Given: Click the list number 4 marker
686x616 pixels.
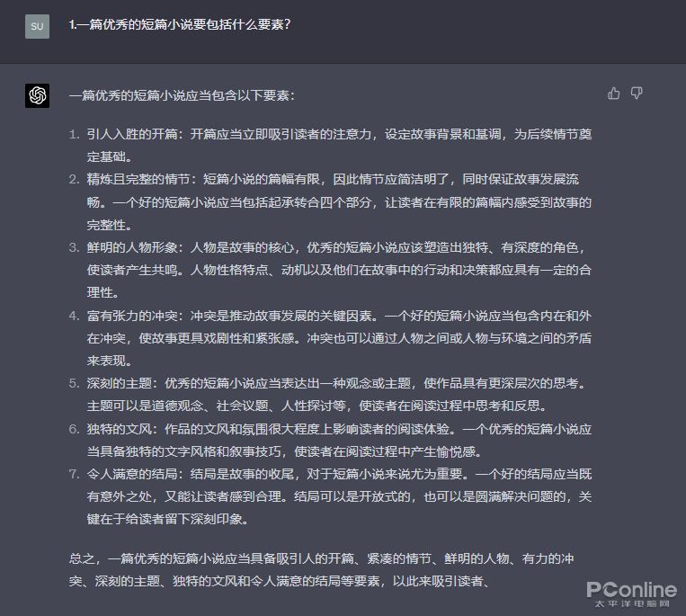Looking at the screenshot, I should [74, 316].
